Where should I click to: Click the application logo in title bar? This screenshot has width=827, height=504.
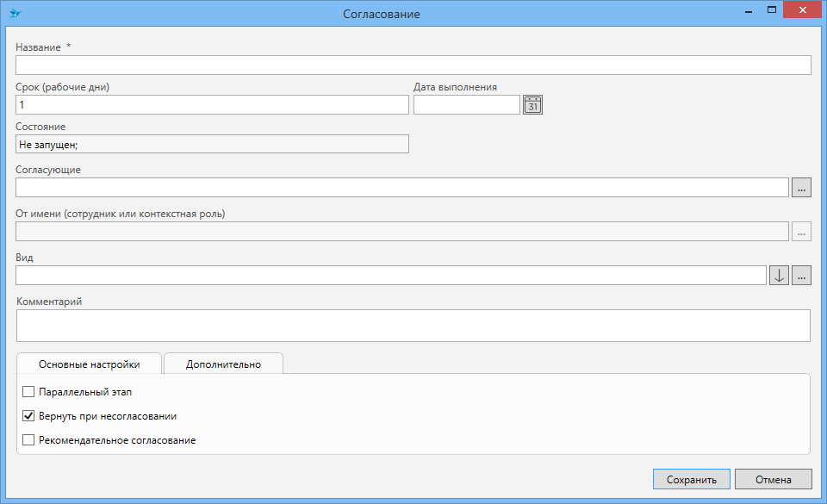click(x=15, y=14)
